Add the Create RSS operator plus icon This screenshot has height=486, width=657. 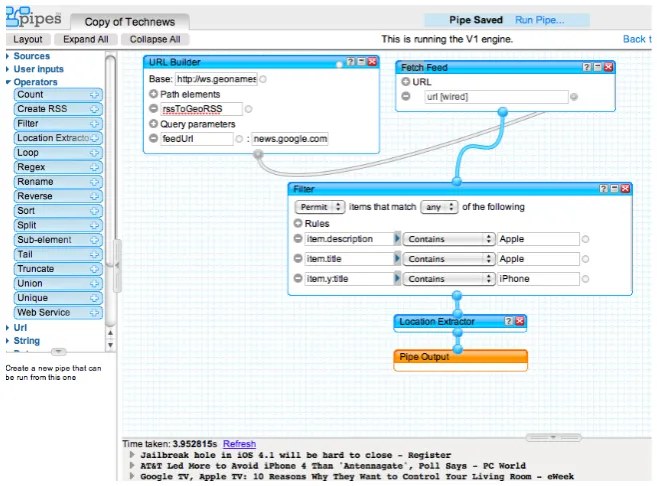(x=94, y=109)
